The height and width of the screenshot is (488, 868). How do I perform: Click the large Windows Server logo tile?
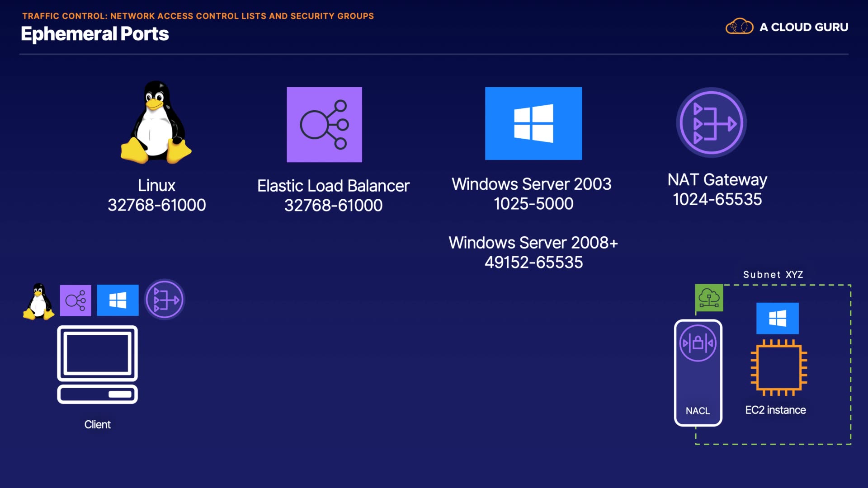[x=533, y=123]
